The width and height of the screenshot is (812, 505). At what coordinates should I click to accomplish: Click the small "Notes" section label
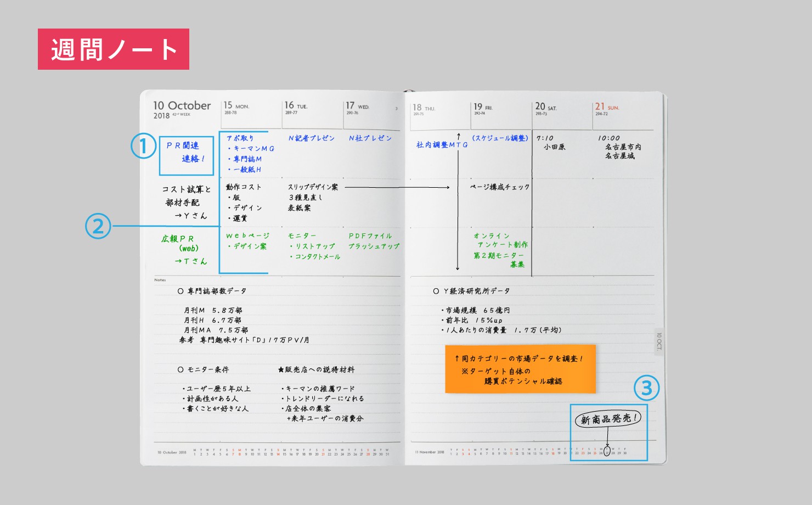pyautogui.click(x=160, y=280)
